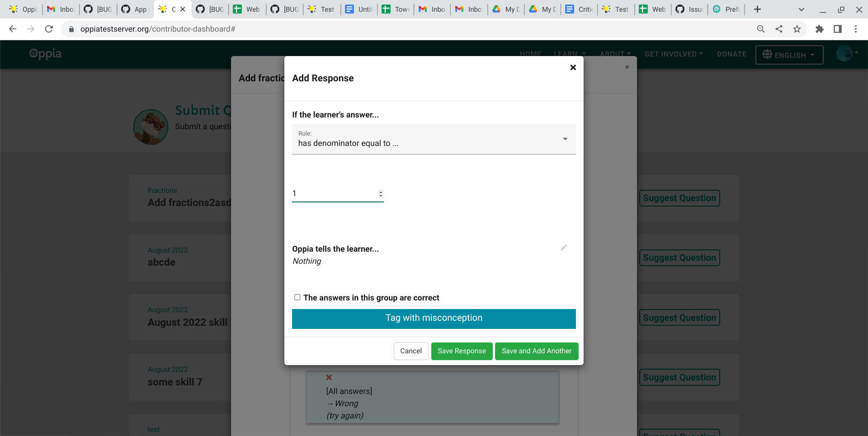Switch to the Critic Google Docs tab

(580, 9)
